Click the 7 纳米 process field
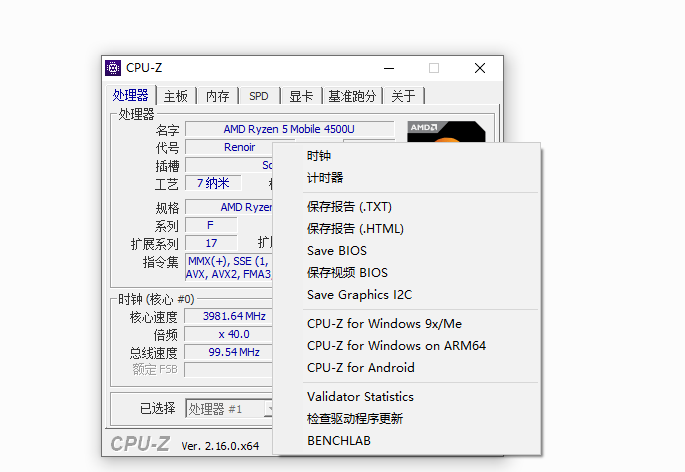Screen dimensions: 685x472 (x=213, y=183)
